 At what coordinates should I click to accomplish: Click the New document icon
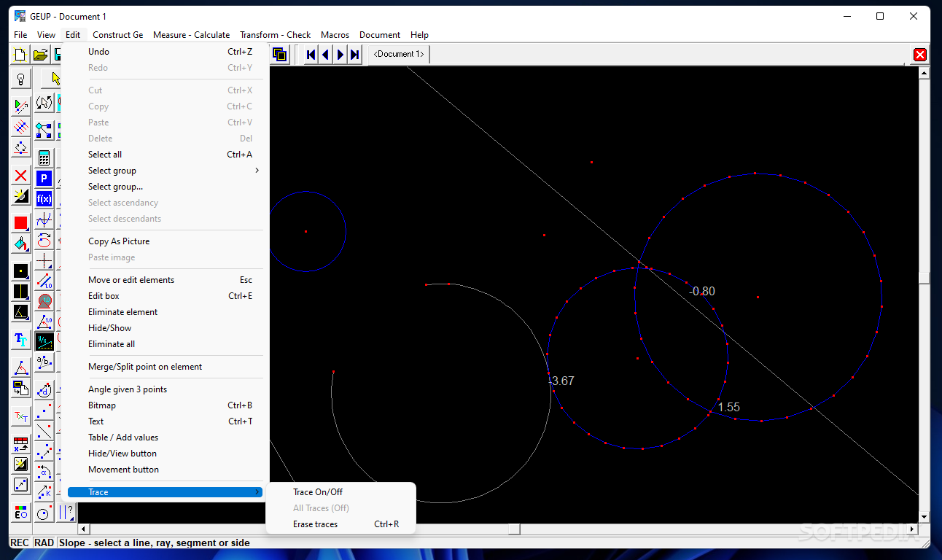(20, 55)
